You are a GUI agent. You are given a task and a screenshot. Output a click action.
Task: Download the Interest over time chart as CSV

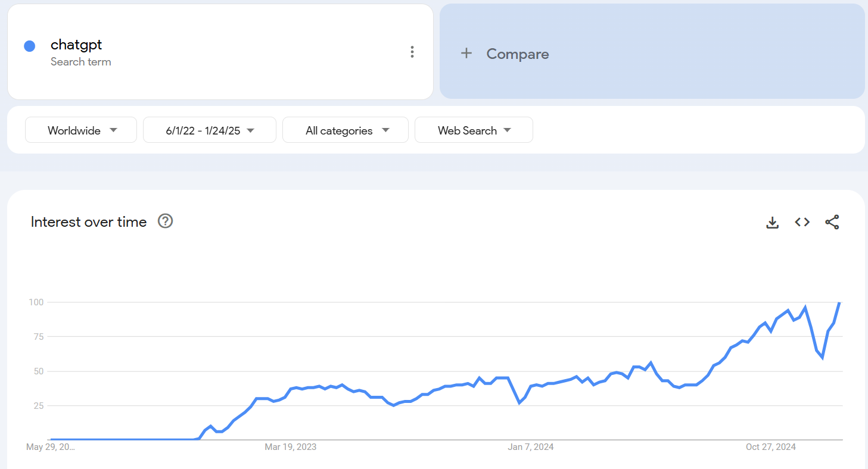pyautogui.click(x=773, y=222)
